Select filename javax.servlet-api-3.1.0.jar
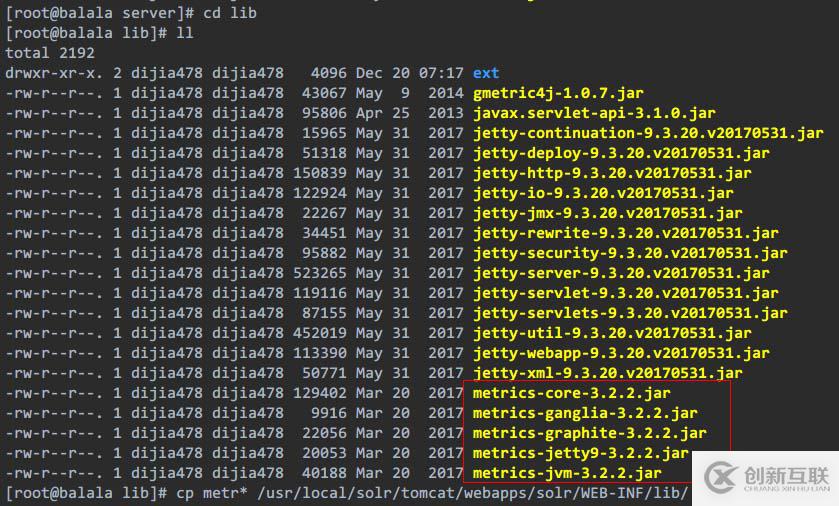Image resolution: width=839 pixels, height=506 pixels. [594, 113]
